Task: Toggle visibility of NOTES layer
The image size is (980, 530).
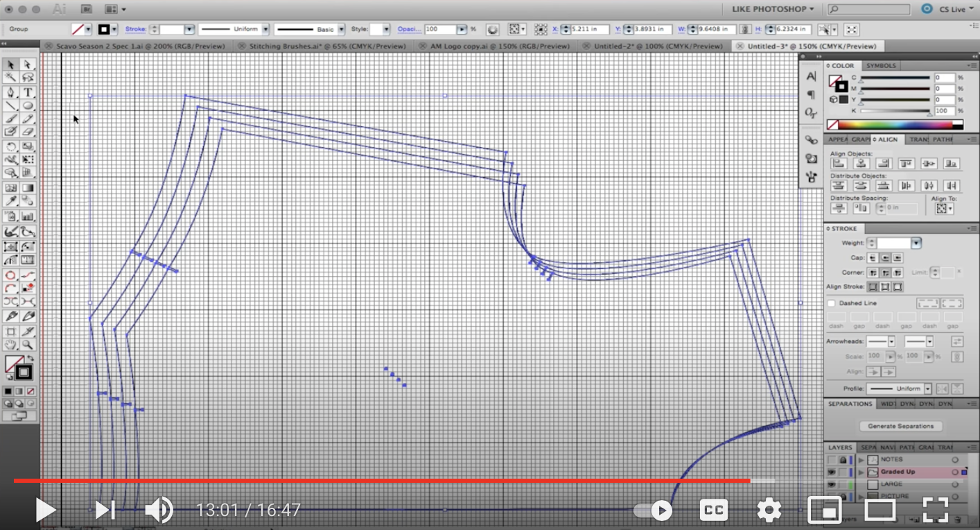Action: pyautogui.click(x=831, y=459)
